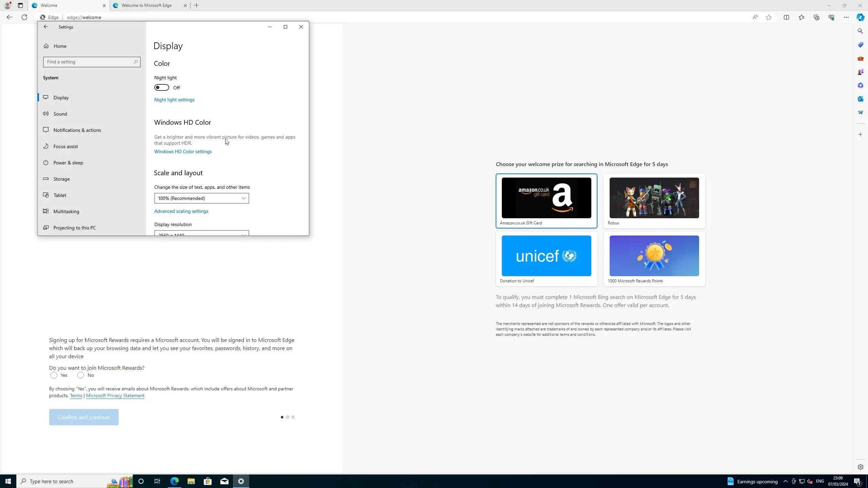
Task: Open Collections icon in Edge toolbar
Action: tap(816, 17)
